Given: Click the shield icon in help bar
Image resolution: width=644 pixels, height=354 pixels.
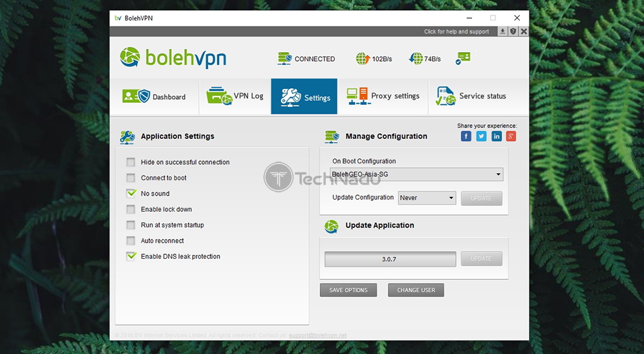Looking at the screenshot, I should click(x=513, y=31).
